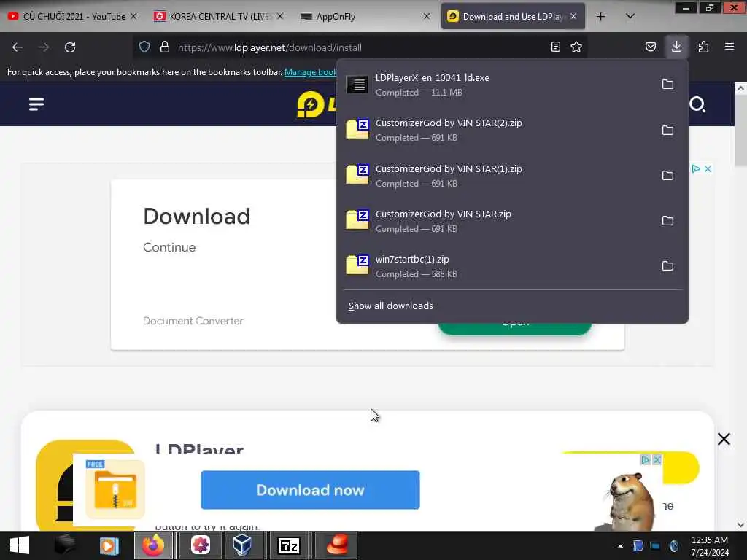Open tracking protection shield icon
Screen dimensions: 747x560
point(144,47)
